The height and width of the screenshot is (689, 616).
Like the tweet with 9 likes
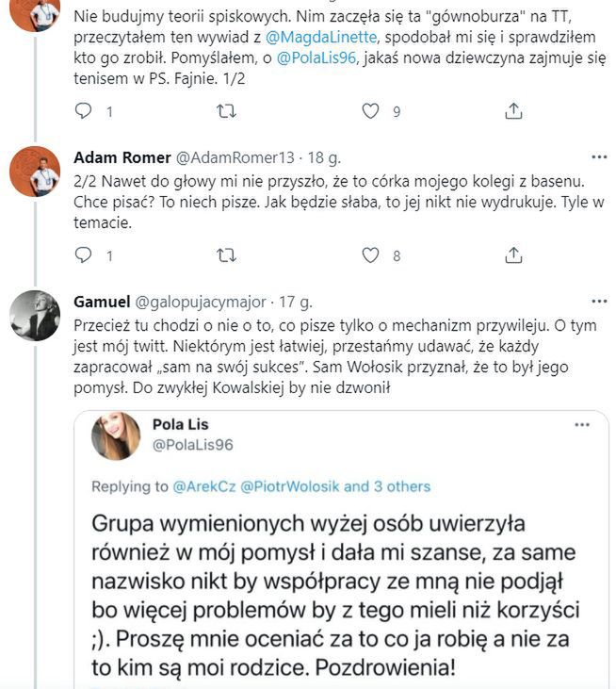pyautogui.click(x=371, y=111)
